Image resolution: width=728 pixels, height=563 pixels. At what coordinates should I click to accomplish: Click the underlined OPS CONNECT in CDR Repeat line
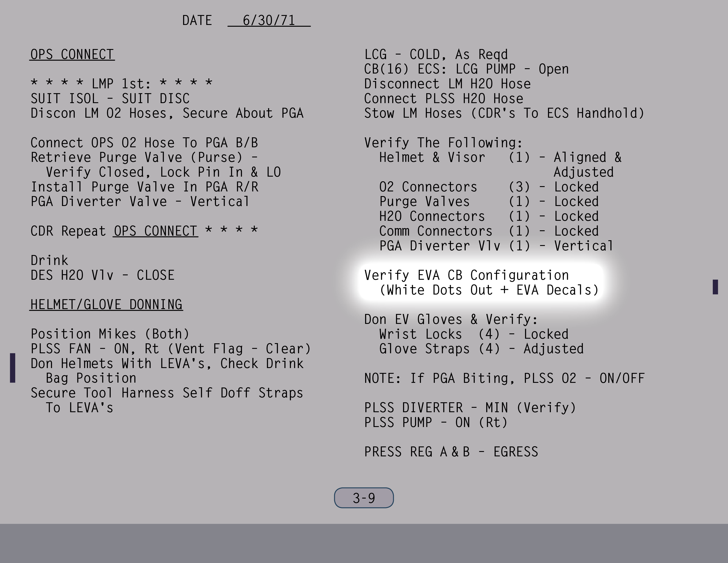(x=155, y=231)
